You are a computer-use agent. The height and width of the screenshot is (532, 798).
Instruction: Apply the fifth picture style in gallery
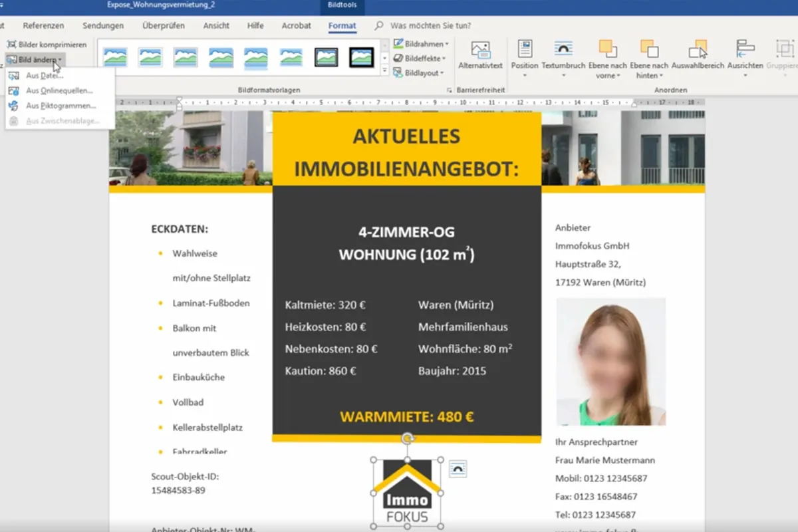256,57
